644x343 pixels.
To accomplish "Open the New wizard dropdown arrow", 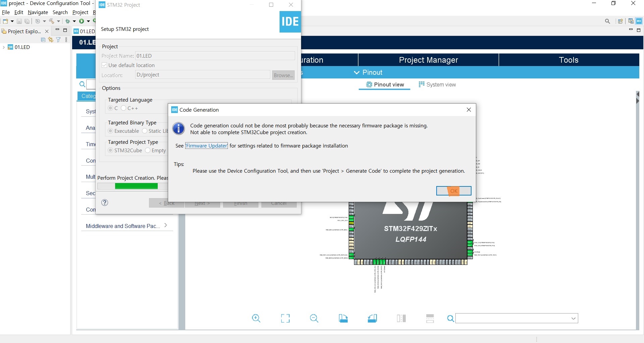I will click(12, 21).
